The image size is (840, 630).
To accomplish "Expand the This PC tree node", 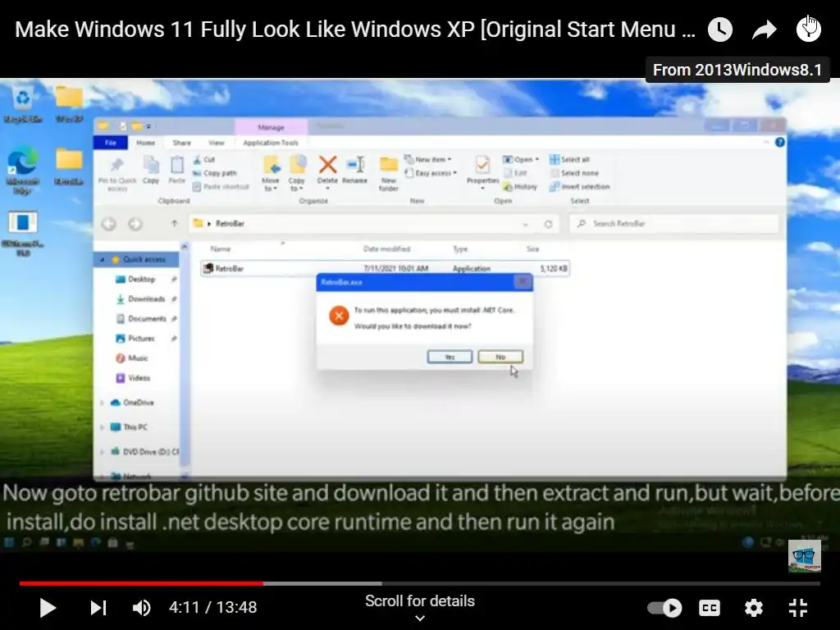I will 102,427.
